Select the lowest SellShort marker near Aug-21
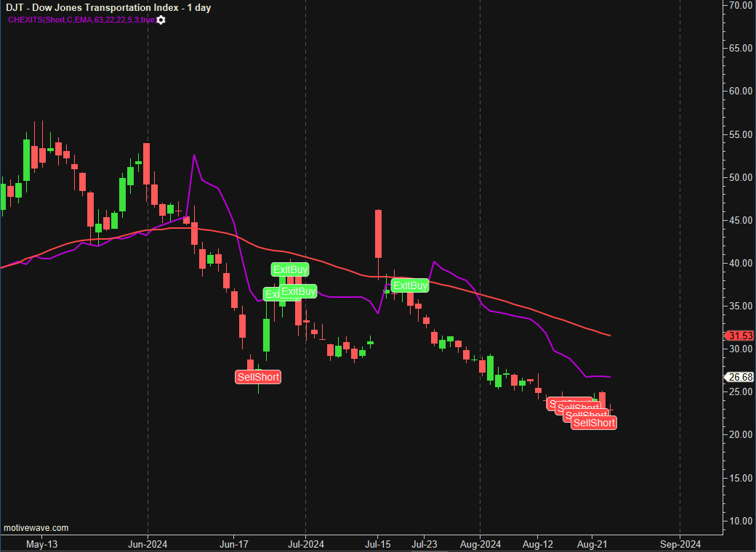This screenshot has height=552, width=756. (593, 423)
